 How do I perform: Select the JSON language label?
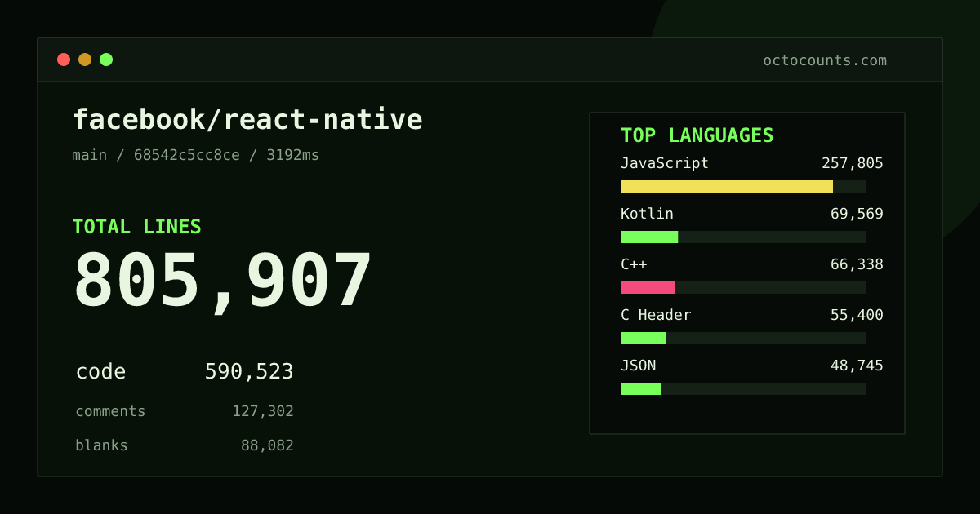[638, 366]
